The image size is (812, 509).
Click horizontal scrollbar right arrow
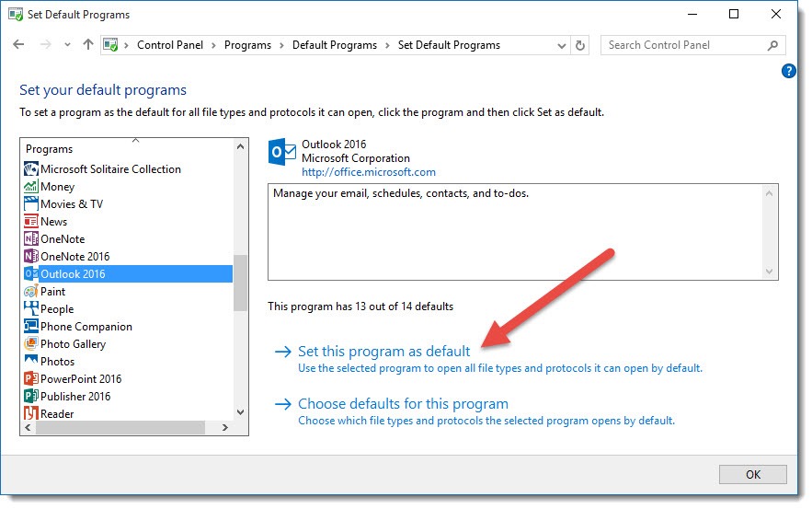pyautogui.click(x=224, y=428)
